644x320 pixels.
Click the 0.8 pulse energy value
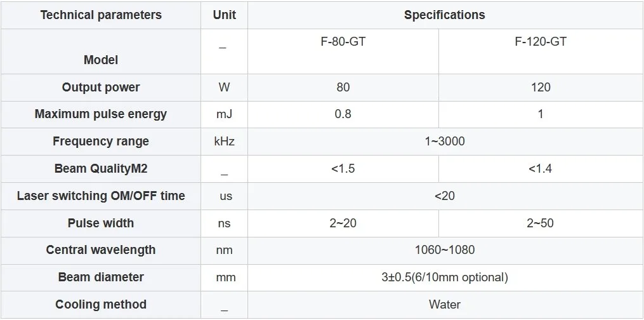click(x=343, y=114)
